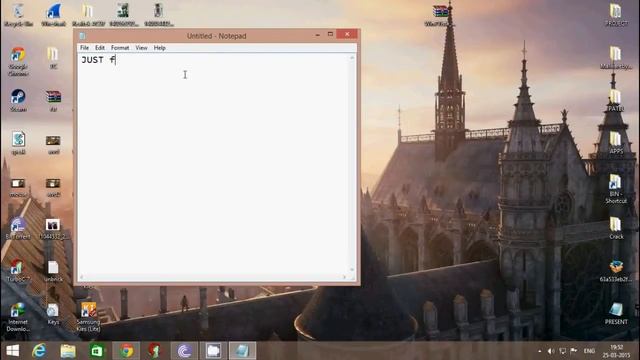This screenshot has height=360, width=640.
Task: Open the Edit menu in Notepad
Action: point(100,48)
